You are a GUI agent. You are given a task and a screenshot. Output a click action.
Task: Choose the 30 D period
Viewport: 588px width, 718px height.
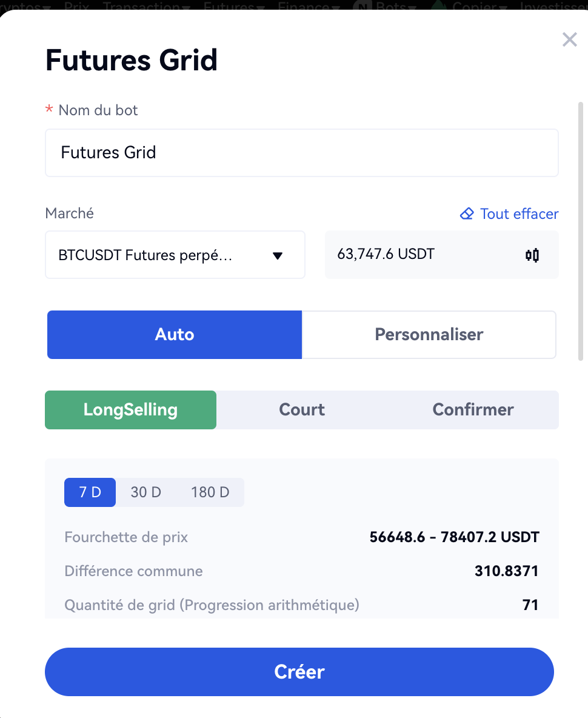click(146, 492)
